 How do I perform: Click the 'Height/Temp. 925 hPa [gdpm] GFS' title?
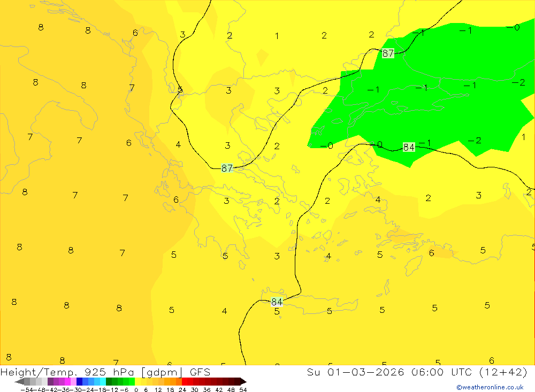[x=105, y=372]
